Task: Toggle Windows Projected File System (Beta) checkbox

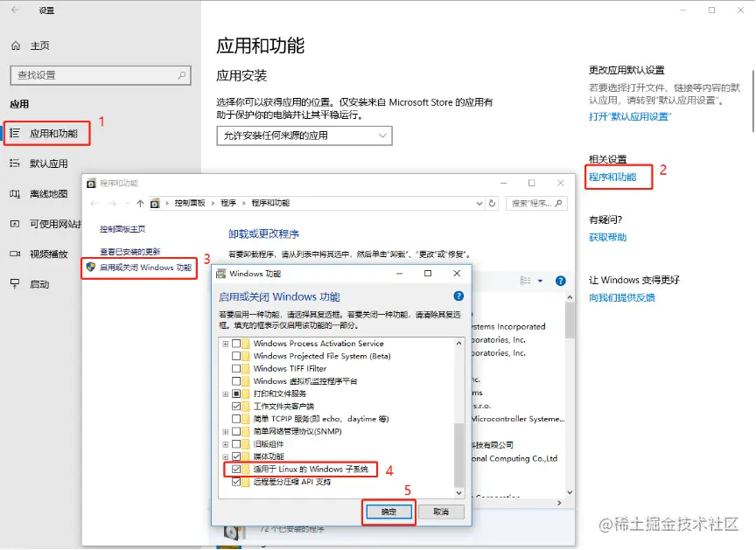Action: (236, 356)
